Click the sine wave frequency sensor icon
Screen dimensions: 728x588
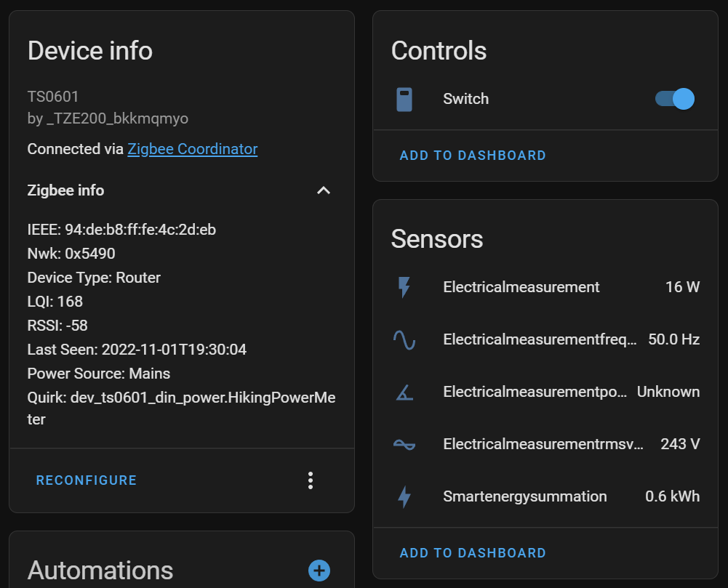click(404, 339)
